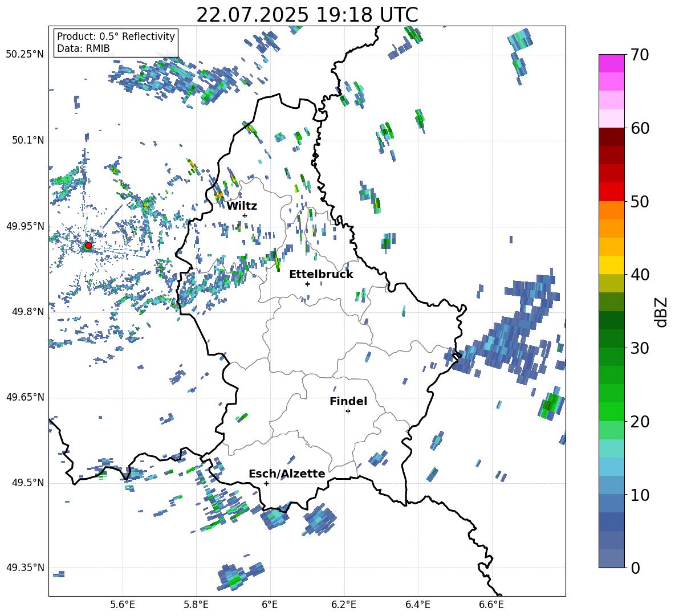Click the Esch/Alzette station cross marker
Screen dimensions: 675x616
tap(266, 483)
